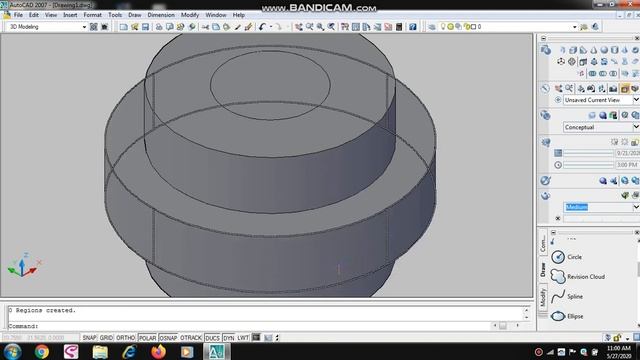Select the Sphere solid tool in dashboard

coord(604,50)
